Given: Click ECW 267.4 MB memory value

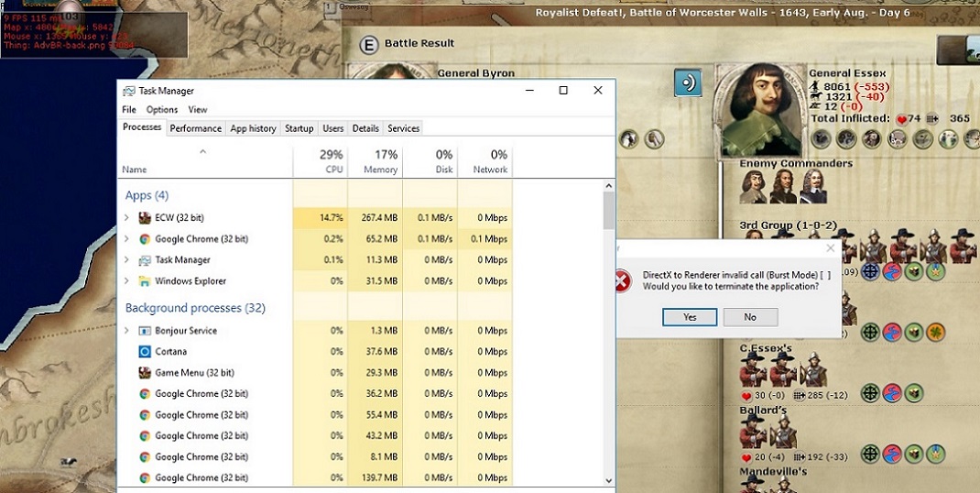Looking at the screenshot, I should point(379,218).
